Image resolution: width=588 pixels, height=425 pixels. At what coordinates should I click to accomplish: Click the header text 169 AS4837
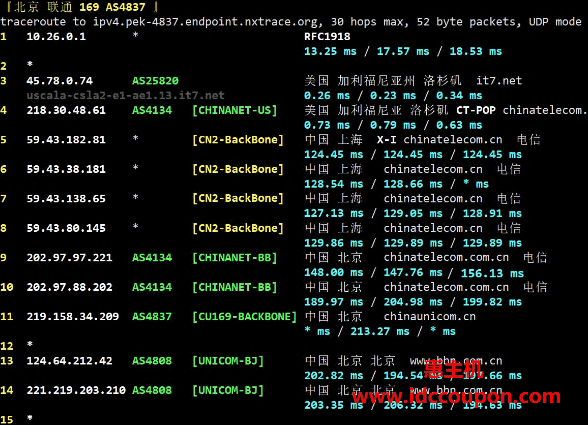[112, 7]
